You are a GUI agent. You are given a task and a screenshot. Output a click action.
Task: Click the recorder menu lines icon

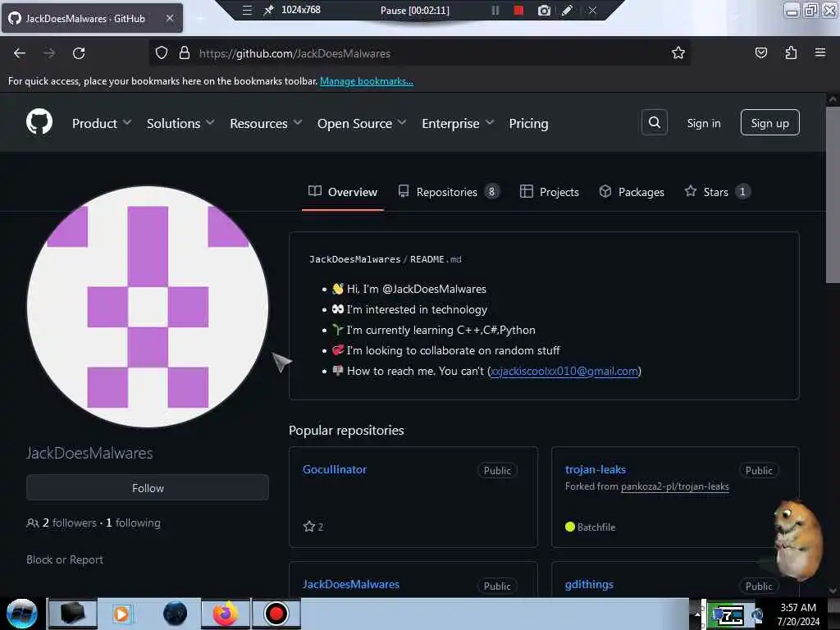(x=247, y=10)
